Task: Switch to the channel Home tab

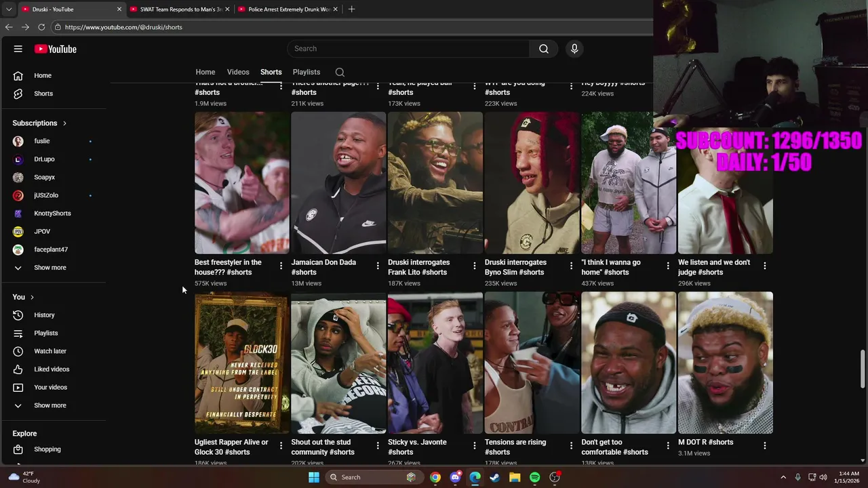Action: point(205,72)
